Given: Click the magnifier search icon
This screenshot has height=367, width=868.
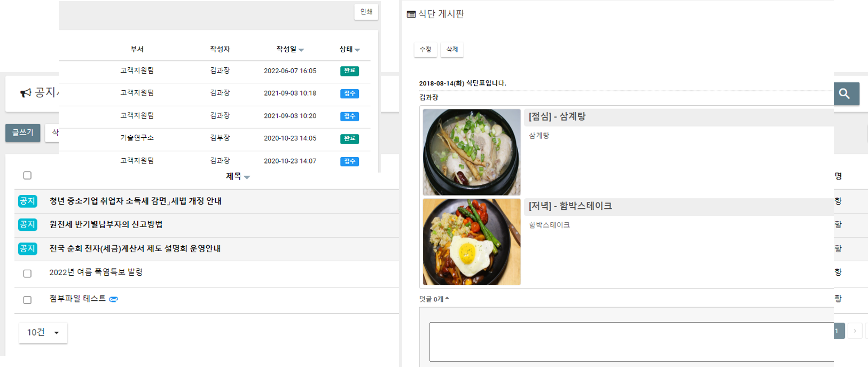Looking at the screenshot, I should [x=844, y=94].
